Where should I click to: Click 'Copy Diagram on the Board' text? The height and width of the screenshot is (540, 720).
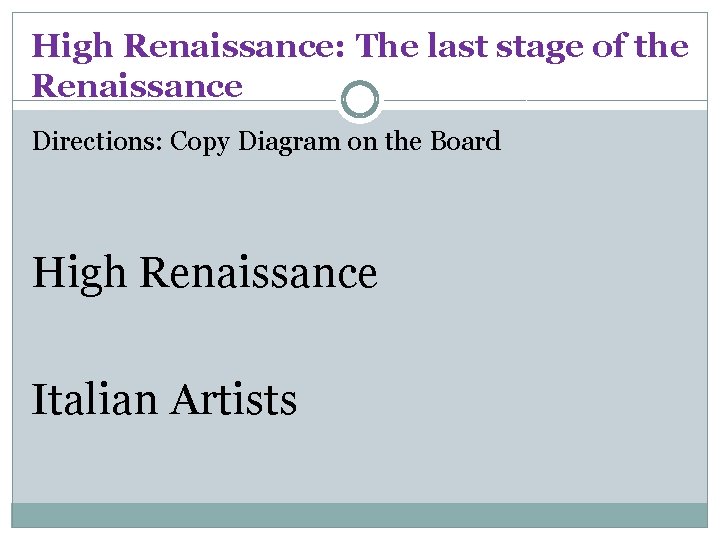pyautogui.click(x=335, y=141)
